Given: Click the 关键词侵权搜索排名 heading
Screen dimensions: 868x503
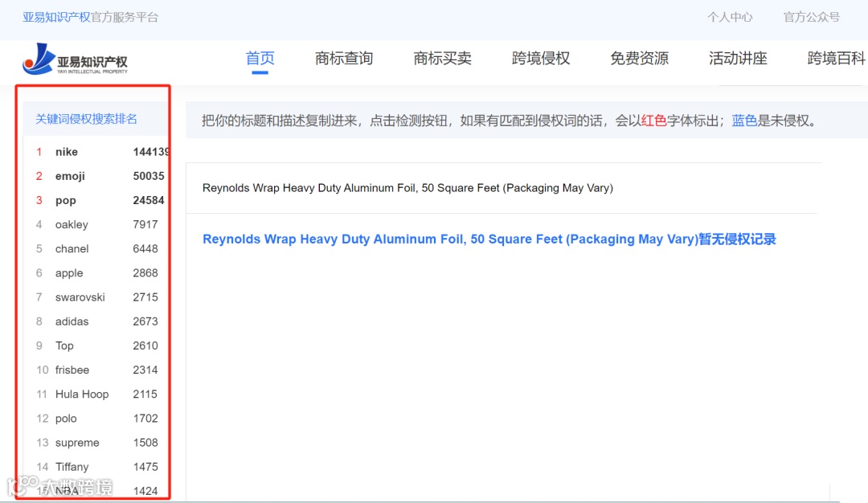Looking at the screenshot, I should pyautogui.click(x=86, y=119).
